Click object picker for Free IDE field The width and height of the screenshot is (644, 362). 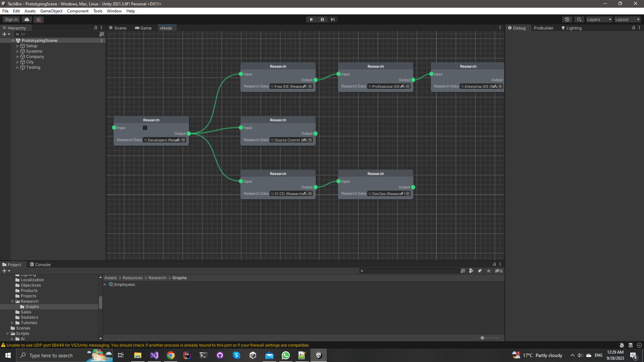pyautogui.click(x=310, y=86)
